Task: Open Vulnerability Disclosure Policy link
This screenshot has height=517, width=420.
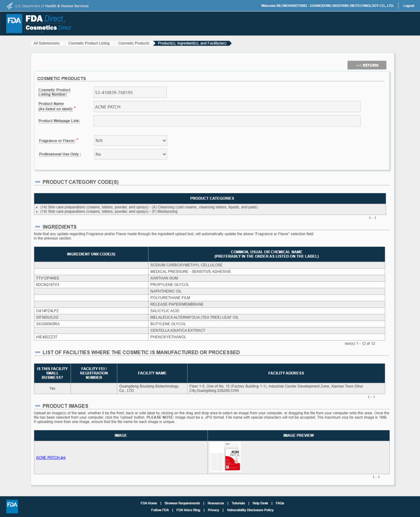Action: [250, 510]
